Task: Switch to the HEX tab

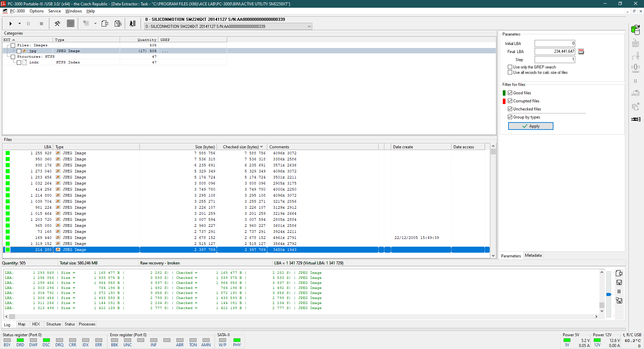Action: (x=36, y=324)
